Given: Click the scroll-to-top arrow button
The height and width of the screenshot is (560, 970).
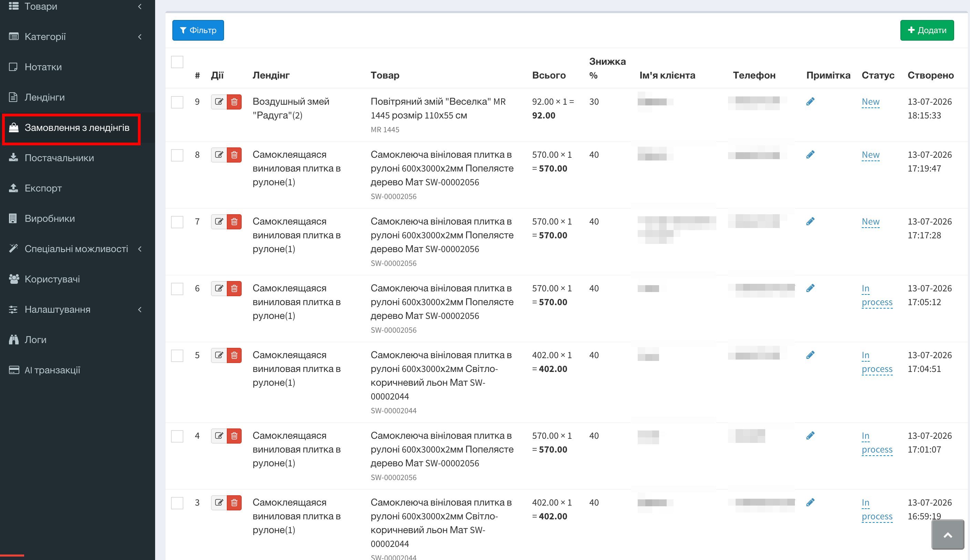Looking at the screenshot, I should click(x=948, y=535).
